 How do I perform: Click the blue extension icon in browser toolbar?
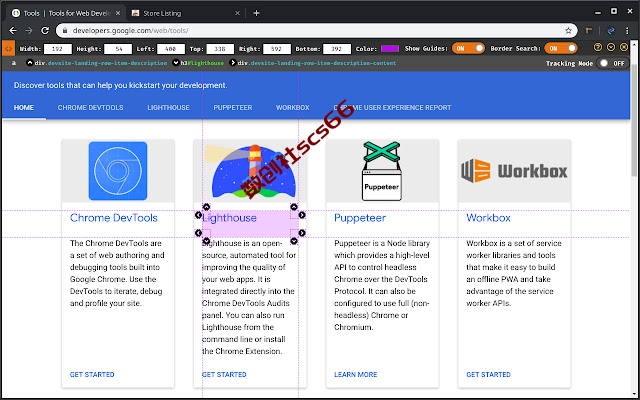coord(611,31)
